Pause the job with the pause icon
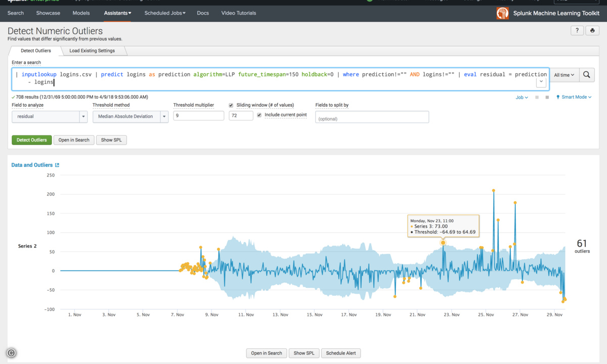The height and width of the screenshot is (364, 607). coord(537,97)
